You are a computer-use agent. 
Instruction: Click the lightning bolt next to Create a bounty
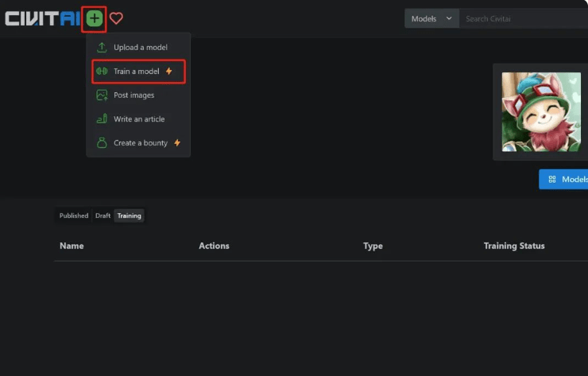pos(177,143)
